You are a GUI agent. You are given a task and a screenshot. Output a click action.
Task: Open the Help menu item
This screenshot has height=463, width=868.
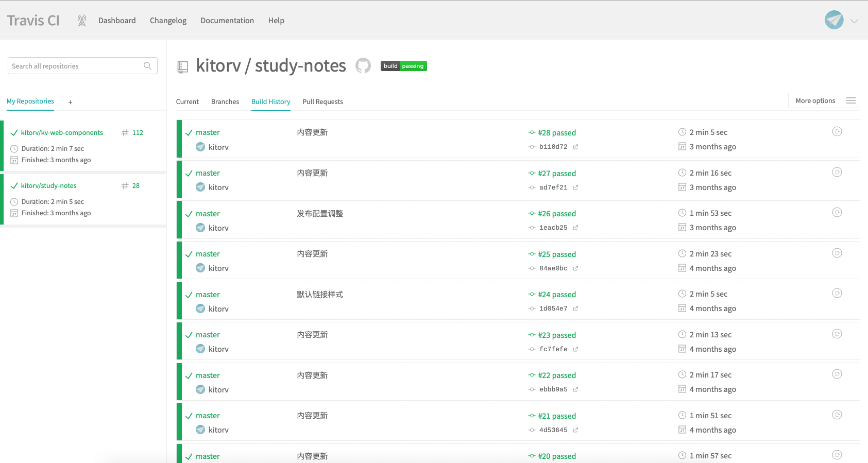[276, 21]
